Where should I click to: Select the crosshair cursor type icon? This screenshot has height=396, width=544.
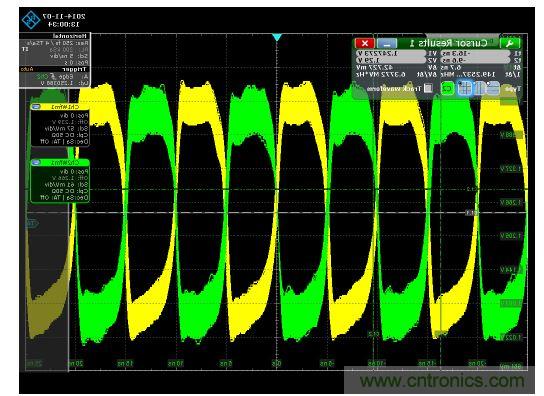point(465,88)
